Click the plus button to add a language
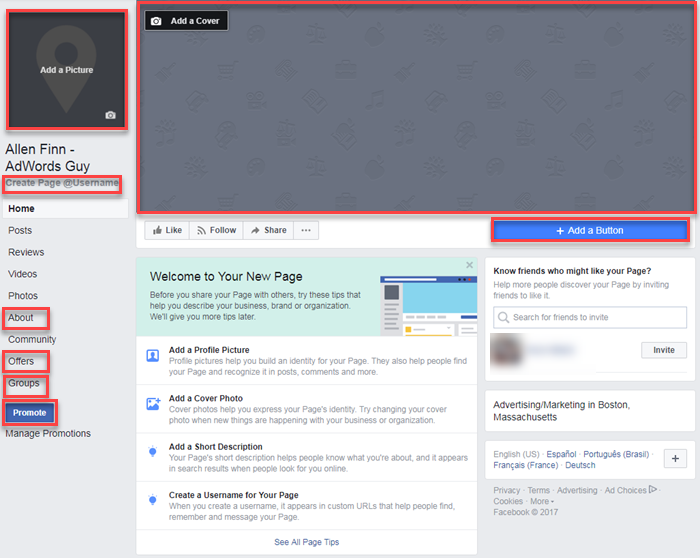 675,458
